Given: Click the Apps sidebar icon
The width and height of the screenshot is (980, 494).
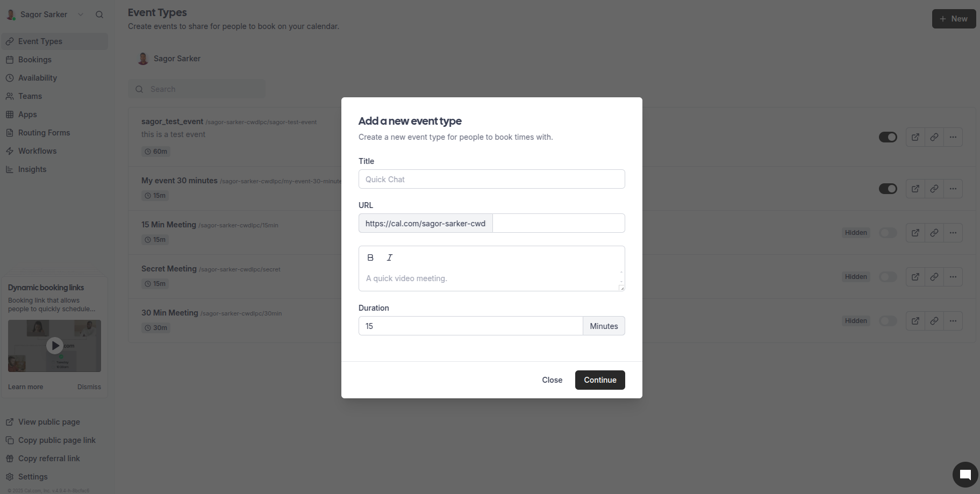Looking at the screenshot, I should point(11,114).
